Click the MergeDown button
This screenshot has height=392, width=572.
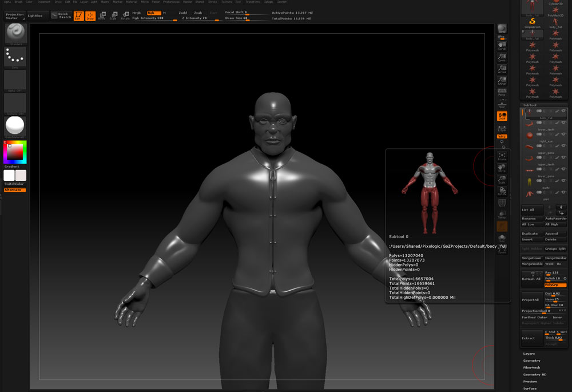click(531, 258)
